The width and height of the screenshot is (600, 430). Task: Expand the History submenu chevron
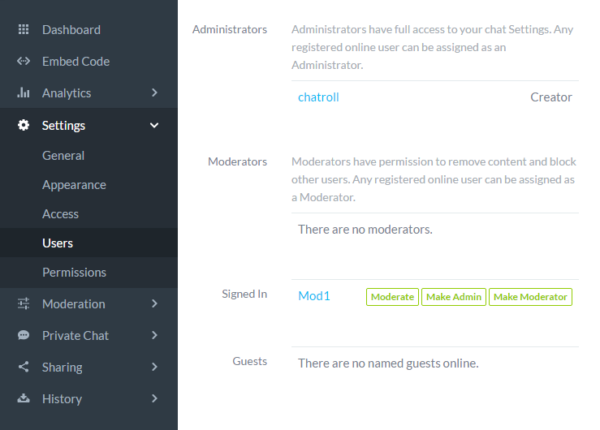[x=154, y=399]
